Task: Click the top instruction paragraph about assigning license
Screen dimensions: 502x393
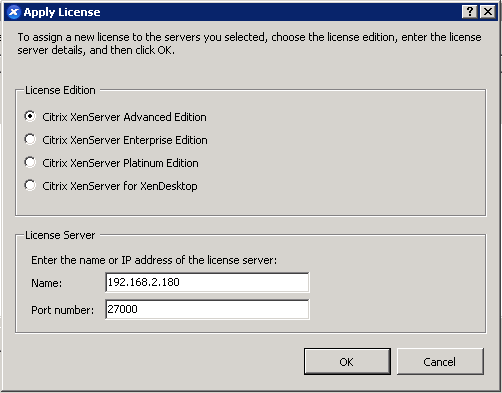Action: tap(249, 44)
